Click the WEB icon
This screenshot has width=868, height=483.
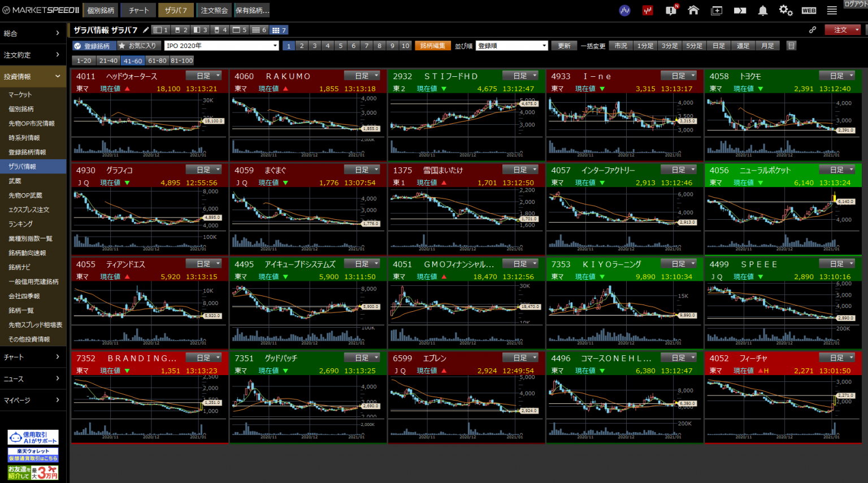coord(809,10)
